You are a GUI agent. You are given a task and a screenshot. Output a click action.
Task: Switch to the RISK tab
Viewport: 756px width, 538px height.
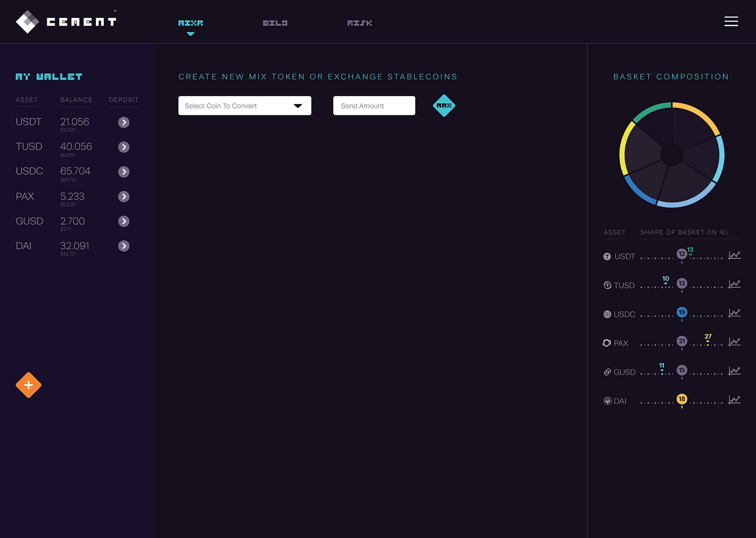pos(359,23)
